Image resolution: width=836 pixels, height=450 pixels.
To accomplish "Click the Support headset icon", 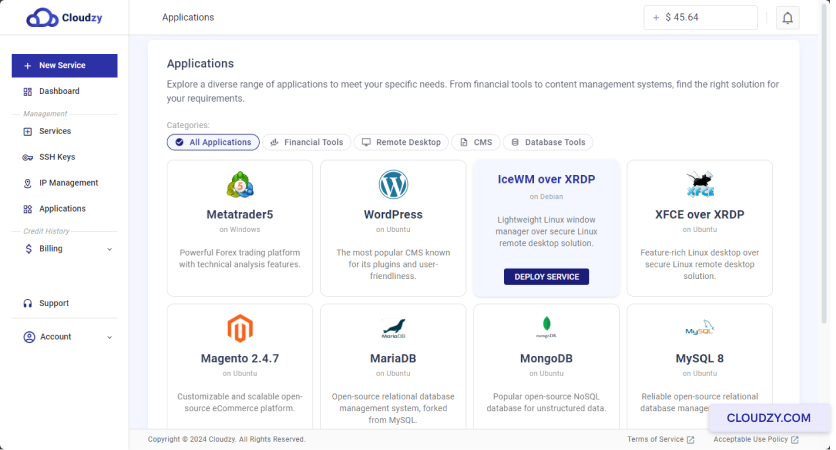I will click(x=28, y=303).
